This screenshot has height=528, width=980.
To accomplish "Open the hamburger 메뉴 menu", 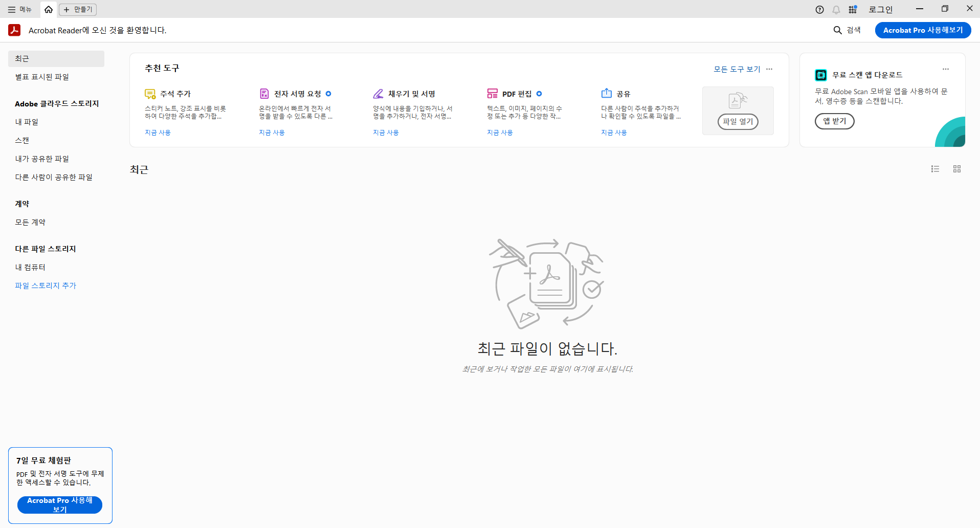I will tap(19, 9).
